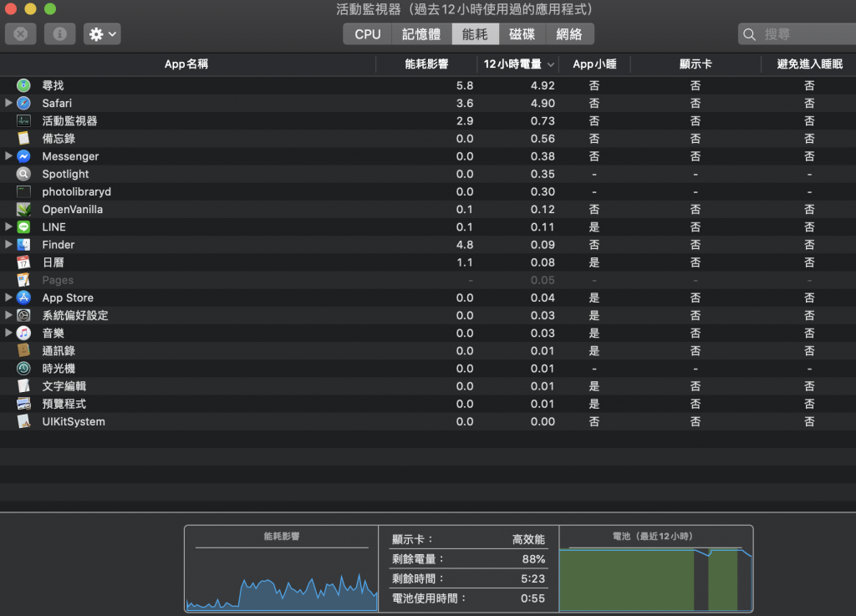This screenshot has height=616, width=856.
Task: Expand the Messenger process row
Action: (x=8, y=155)
